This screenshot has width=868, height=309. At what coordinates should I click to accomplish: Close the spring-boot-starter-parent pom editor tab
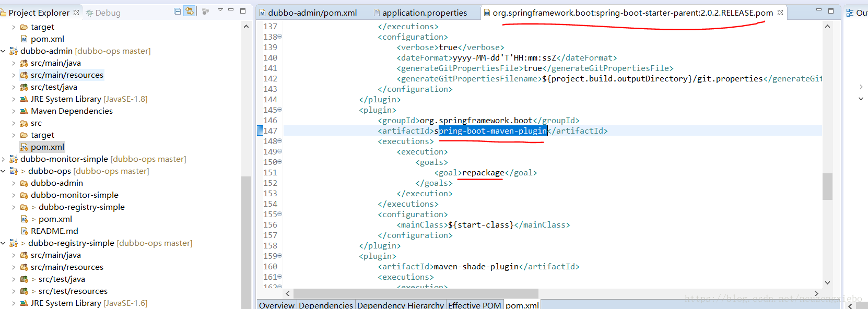[x=780, y=13]
